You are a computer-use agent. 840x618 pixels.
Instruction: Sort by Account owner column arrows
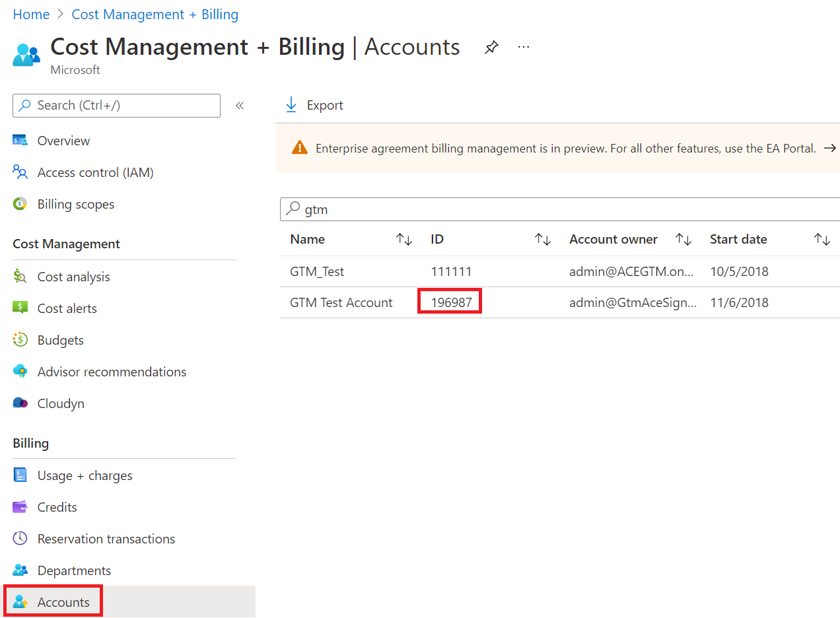(683, 240)
